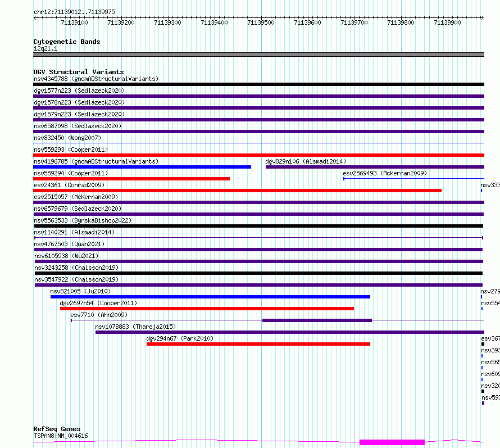Open dgv1578n223 (Sedlazeck2020) variant label
Image resolution: width=500 pixels, height=448 pixels.
[x=79, y=102]
